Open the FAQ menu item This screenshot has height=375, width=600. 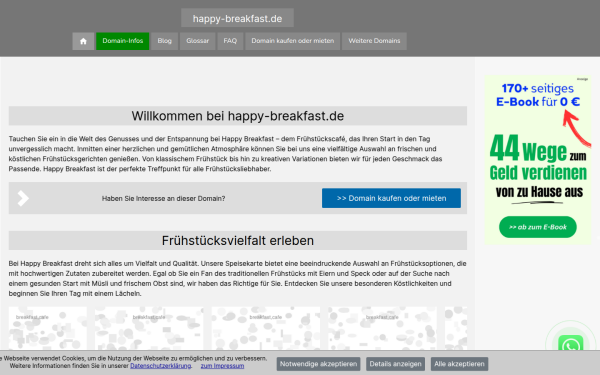click(230, 41)
